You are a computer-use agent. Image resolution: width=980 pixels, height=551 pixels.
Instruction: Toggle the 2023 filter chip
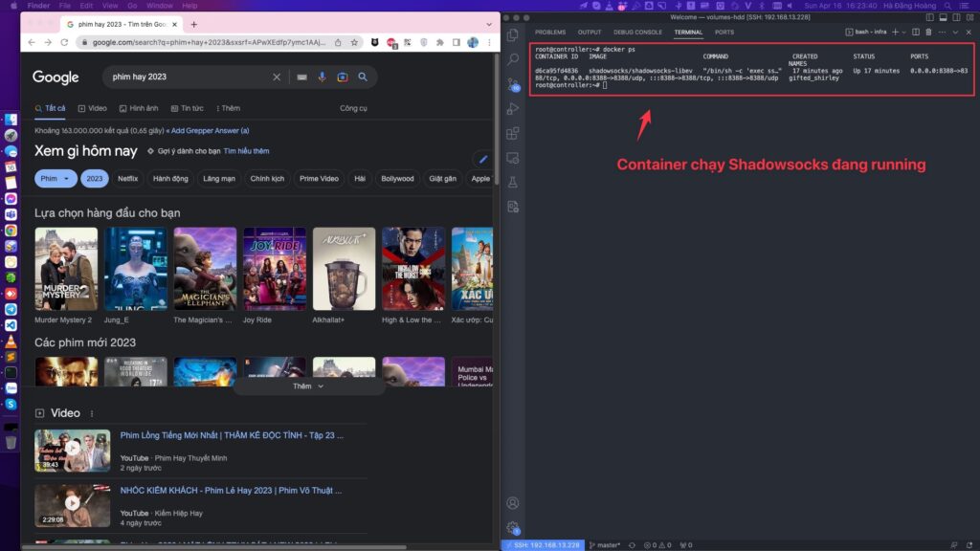coord(95,179)
